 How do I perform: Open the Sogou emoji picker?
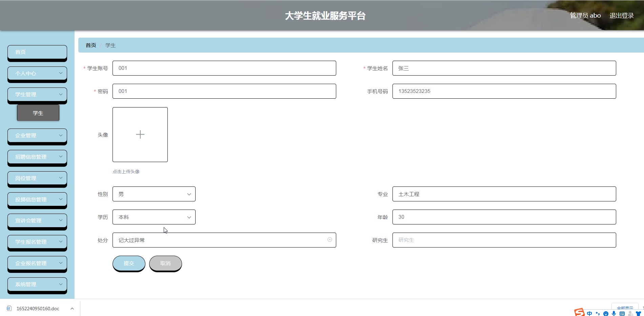(606, 313)
